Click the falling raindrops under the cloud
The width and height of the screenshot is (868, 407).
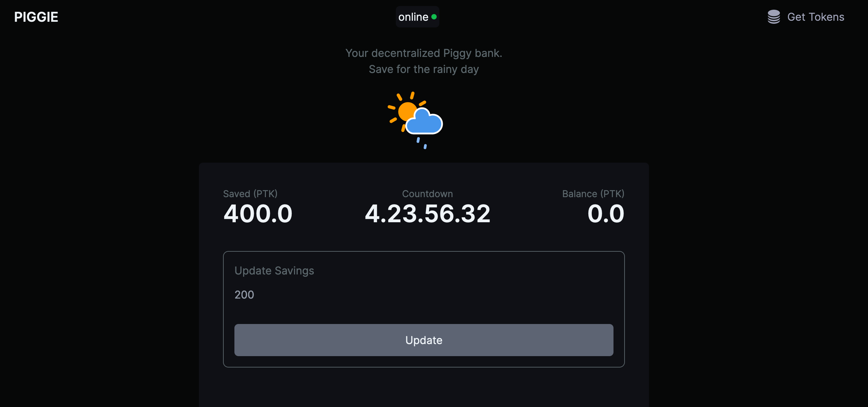(x=421, y=143)
